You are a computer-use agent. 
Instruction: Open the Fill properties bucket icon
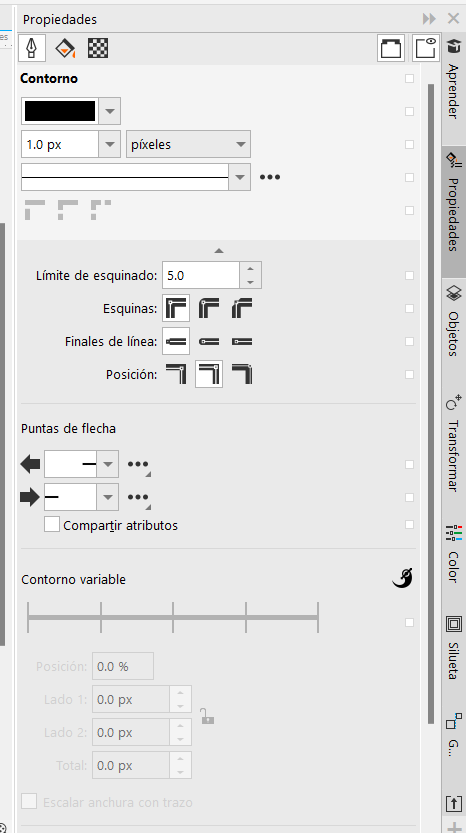click(x=65, y=48)
